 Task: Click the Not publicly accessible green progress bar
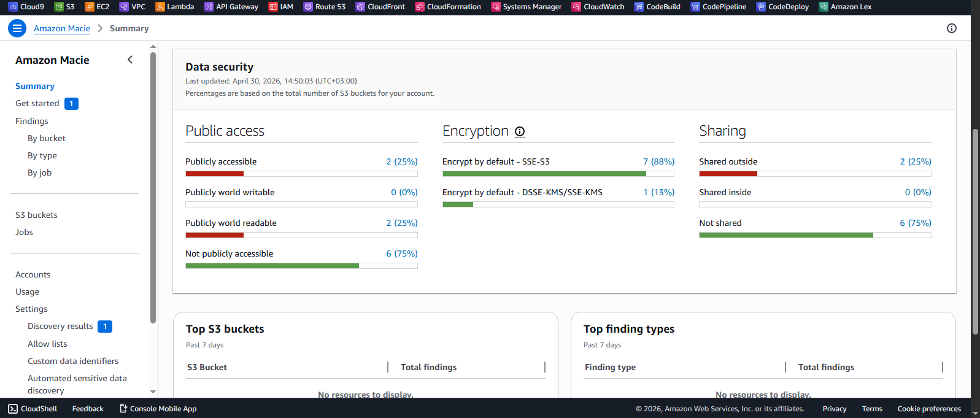click(301, 266)
